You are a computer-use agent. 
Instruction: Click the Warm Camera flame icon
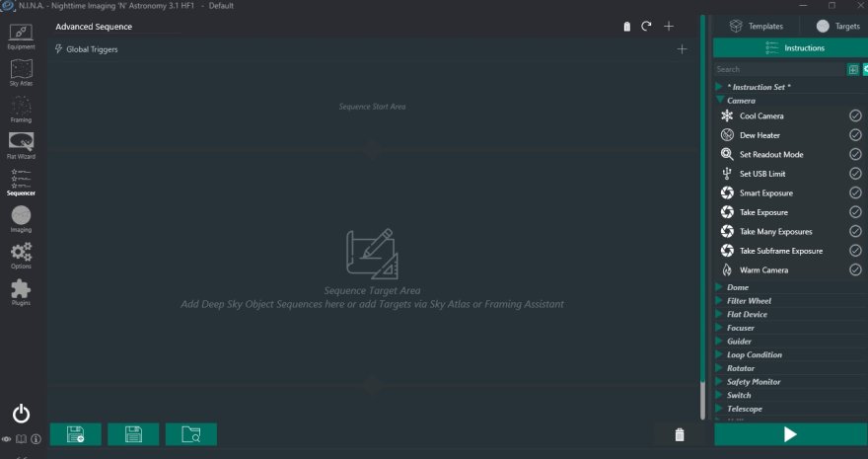coord(727,270)
